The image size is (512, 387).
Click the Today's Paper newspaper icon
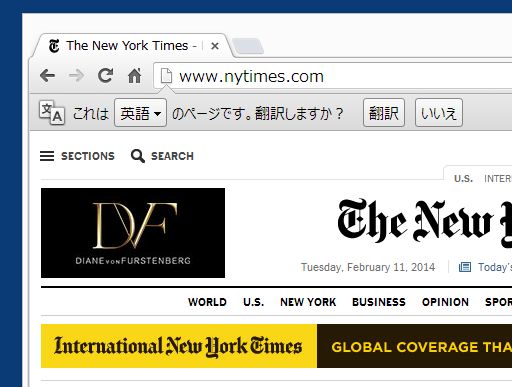click(x=465, y=267)
